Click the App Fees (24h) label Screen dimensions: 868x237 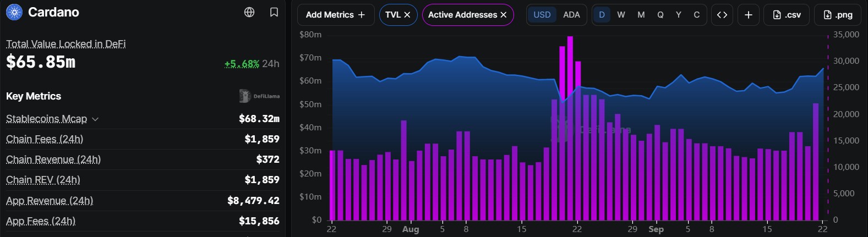tap(41, 221)
